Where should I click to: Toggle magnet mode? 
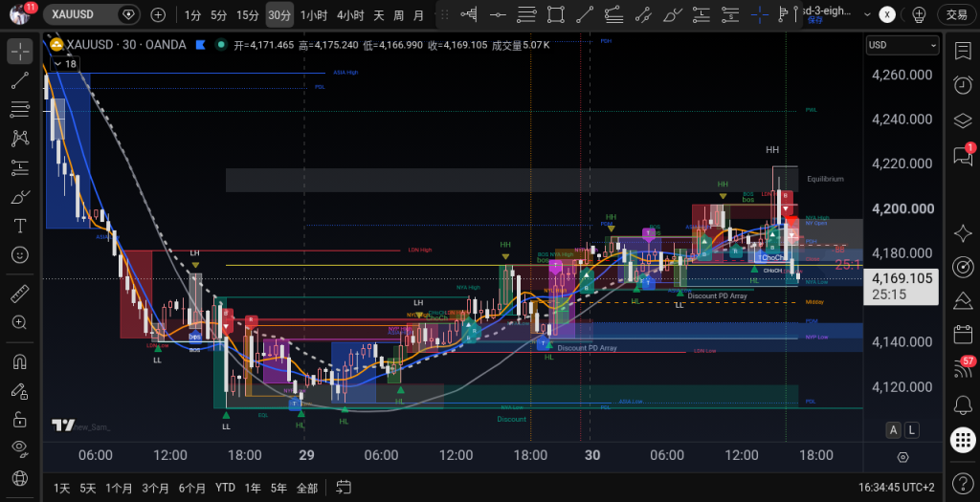(20, 361)
